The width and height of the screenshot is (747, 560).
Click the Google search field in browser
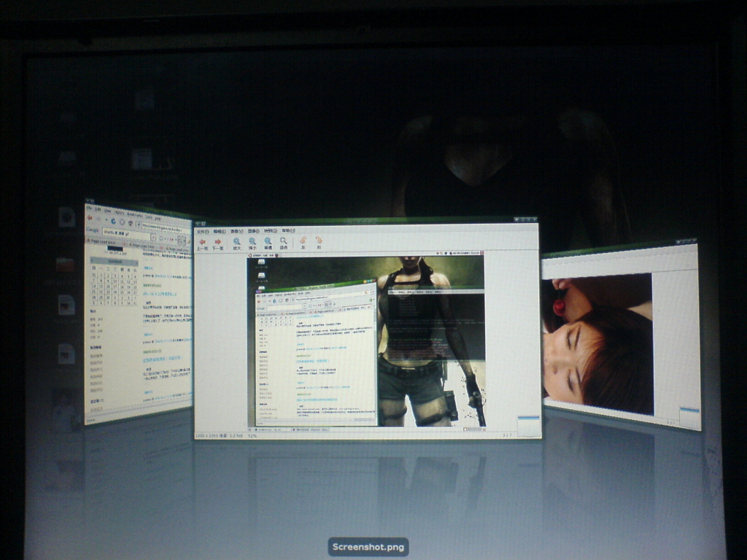127,233
